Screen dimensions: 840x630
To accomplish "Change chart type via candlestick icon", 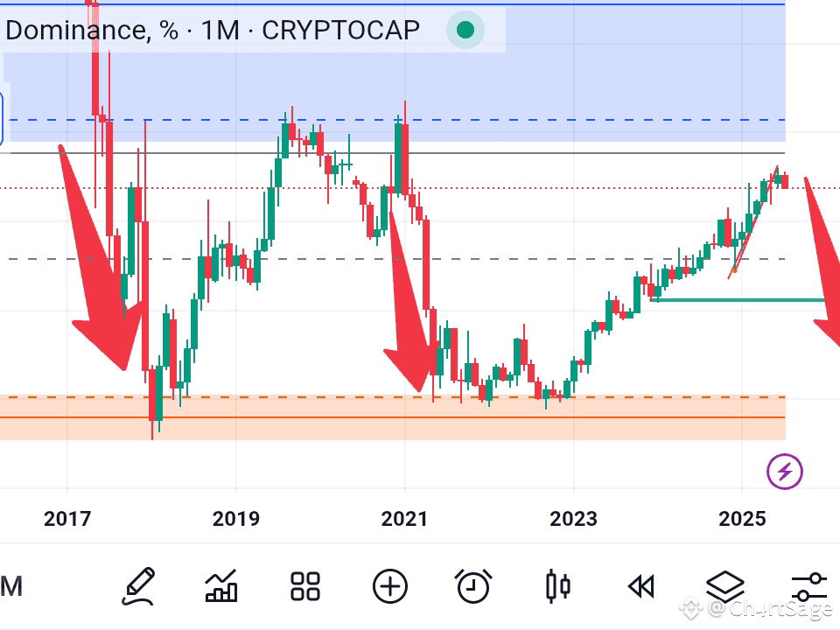I will coord(557,586).
